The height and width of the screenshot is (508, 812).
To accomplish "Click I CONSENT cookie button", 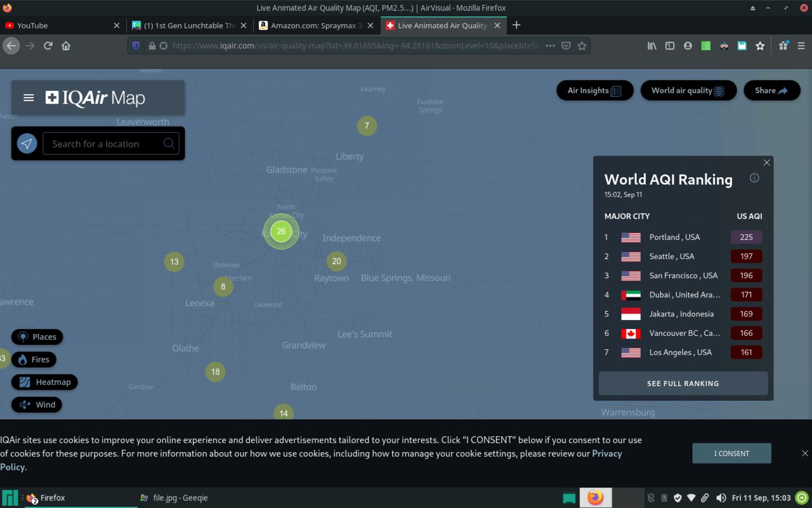I will [x=731, y=453].
